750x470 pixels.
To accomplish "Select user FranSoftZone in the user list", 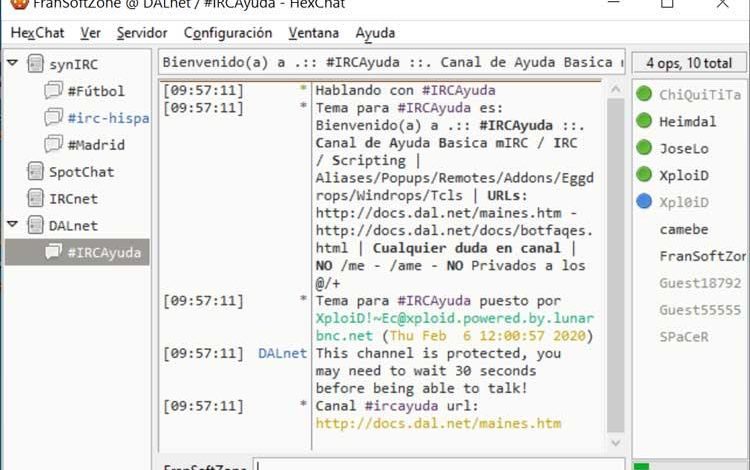I will click(702, 256).
